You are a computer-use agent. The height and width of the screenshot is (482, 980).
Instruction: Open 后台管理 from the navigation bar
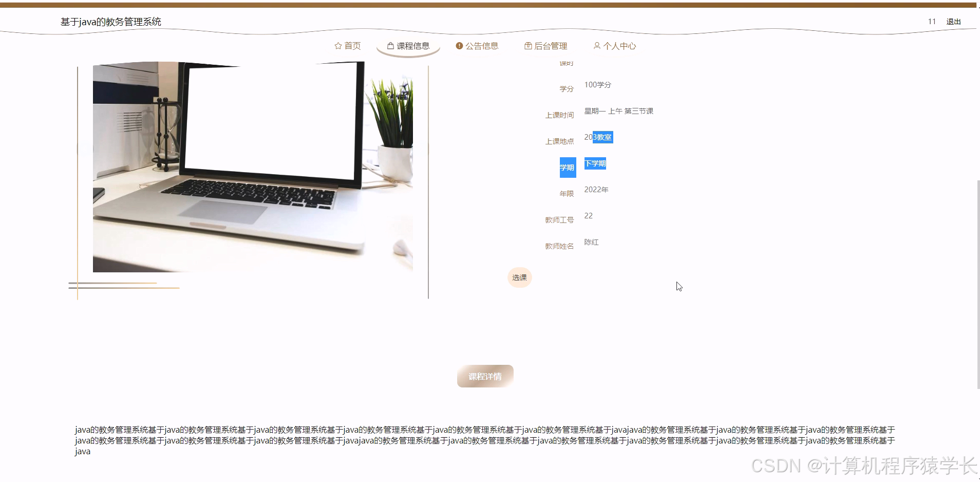(550, 46)
